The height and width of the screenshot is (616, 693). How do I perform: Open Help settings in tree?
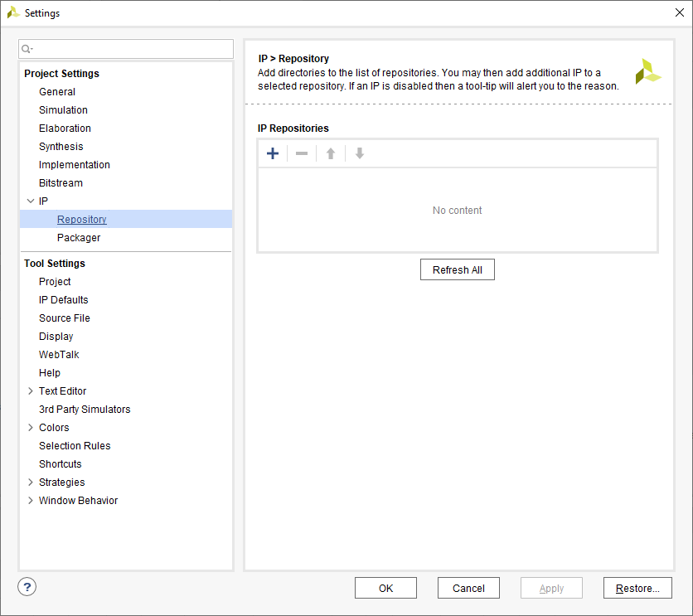click(50, 373)
